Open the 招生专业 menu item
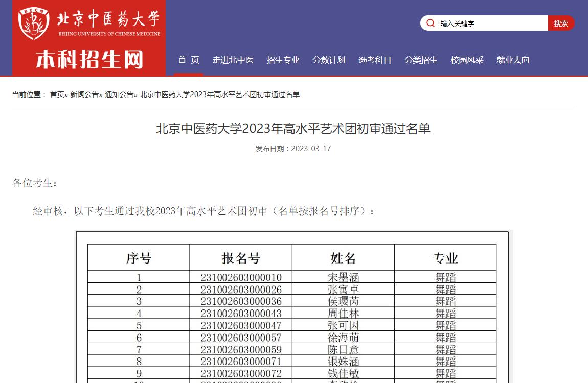 tap(283, 60)
